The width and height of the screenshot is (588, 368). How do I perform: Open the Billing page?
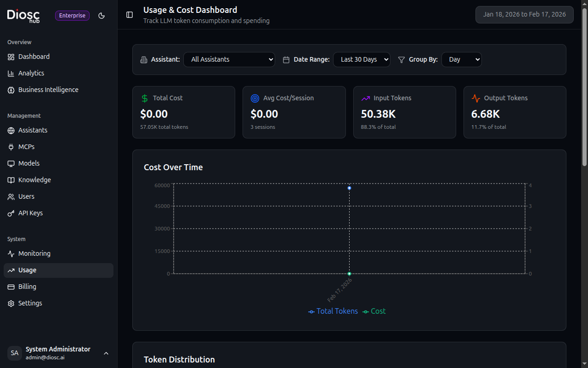click(28, 287)
